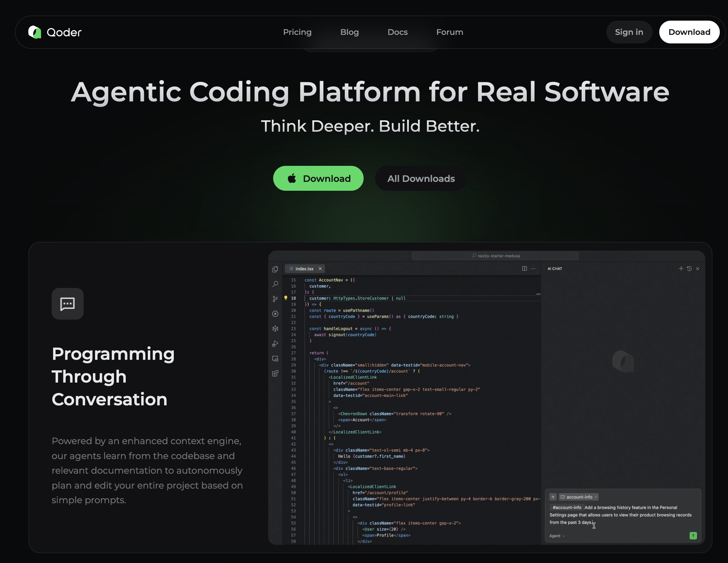Open AI chat history clock icon
The width and height of the screenshot is (728, 563).
[x=689, y=269]
